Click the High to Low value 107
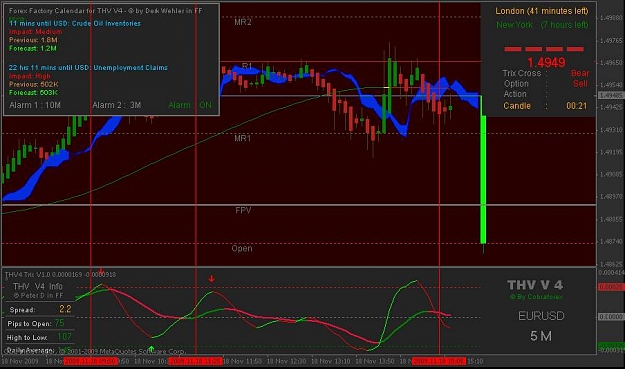 pos(64,337)
